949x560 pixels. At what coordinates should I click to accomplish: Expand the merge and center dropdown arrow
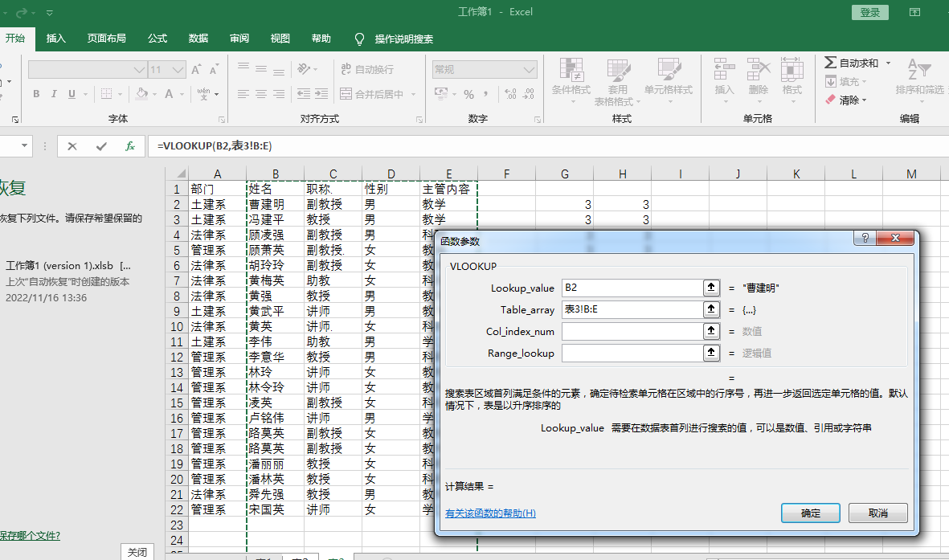(413, 94)
